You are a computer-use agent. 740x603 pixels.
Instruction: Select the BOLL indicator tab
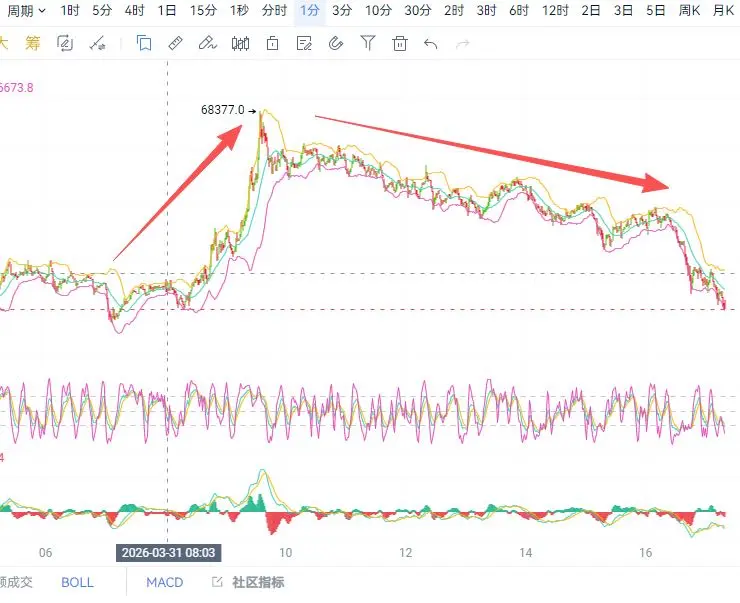click(77, 582)
